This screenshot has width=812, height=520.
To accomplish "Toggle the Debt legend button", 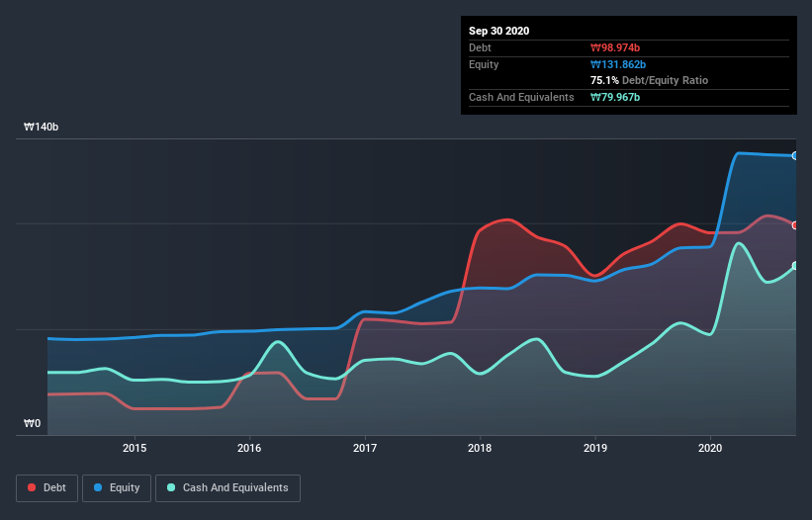I will click(46, 488).
